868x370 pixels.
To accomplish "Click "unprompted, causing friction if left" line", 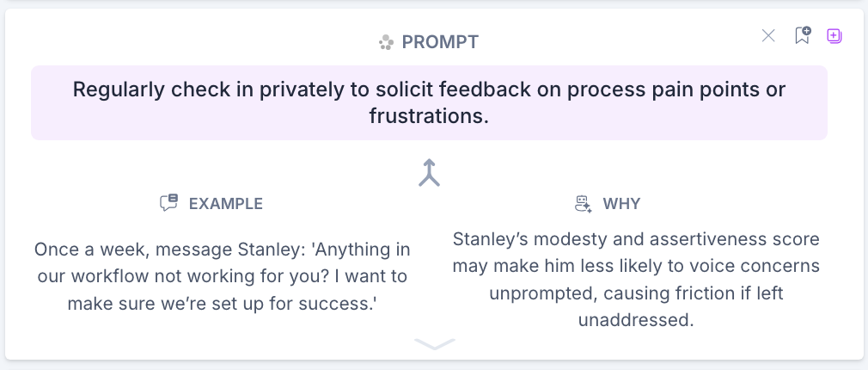I will tap(636, 293).
